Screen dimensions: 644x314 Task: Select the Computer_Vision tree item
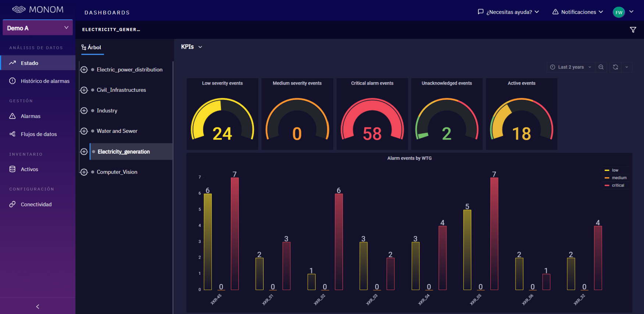click(x=117, y=172)
